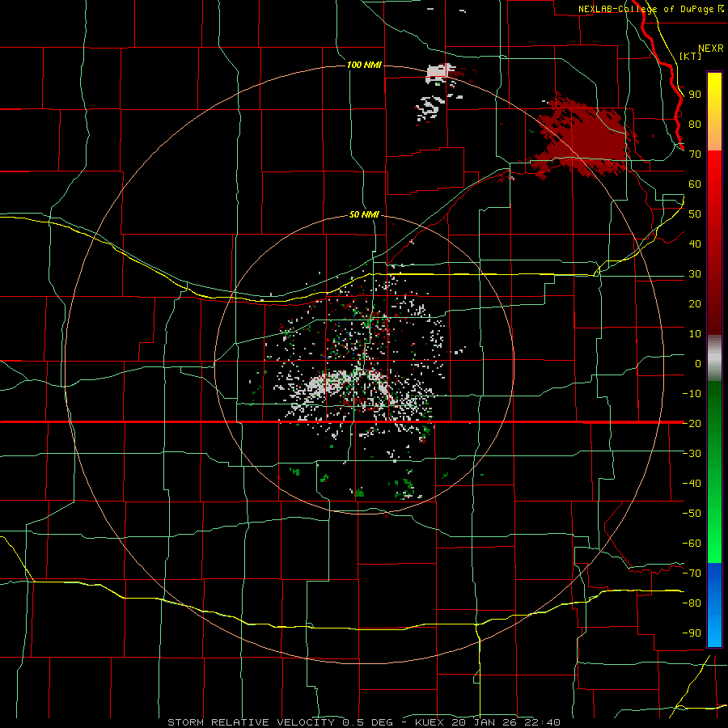
Task: Click the "50 NMI" range ring label
Action: pos(364,214)
